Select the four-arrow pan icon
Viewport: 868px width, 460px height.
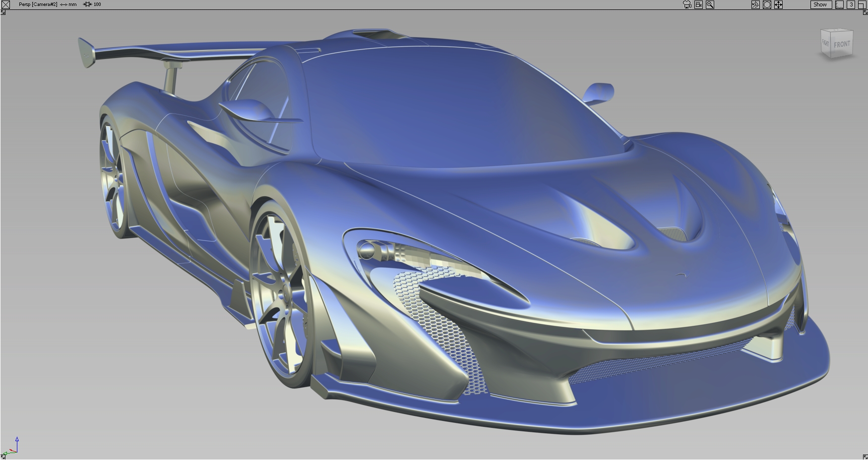[779, 4]
